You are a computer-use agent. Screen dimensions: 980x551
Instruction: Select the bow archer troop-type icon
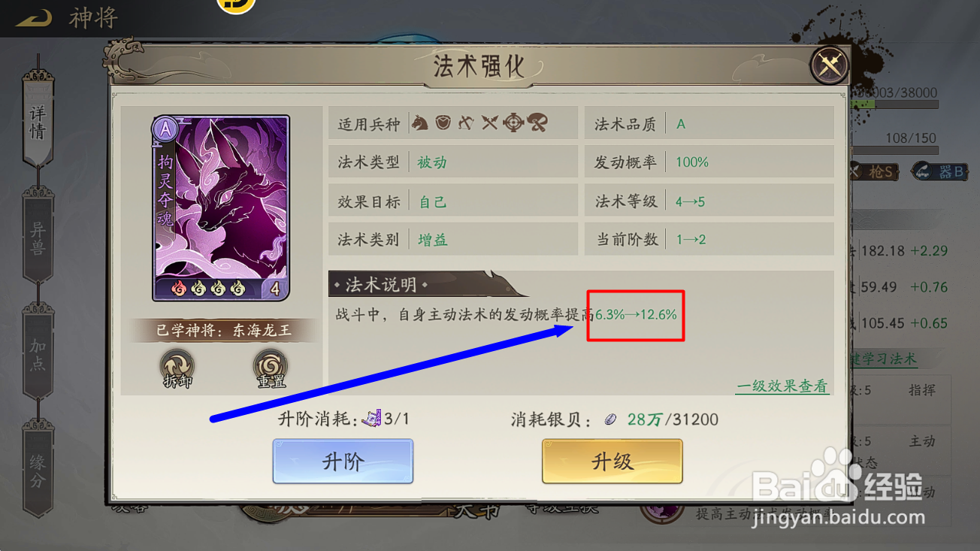coord(467,123)
